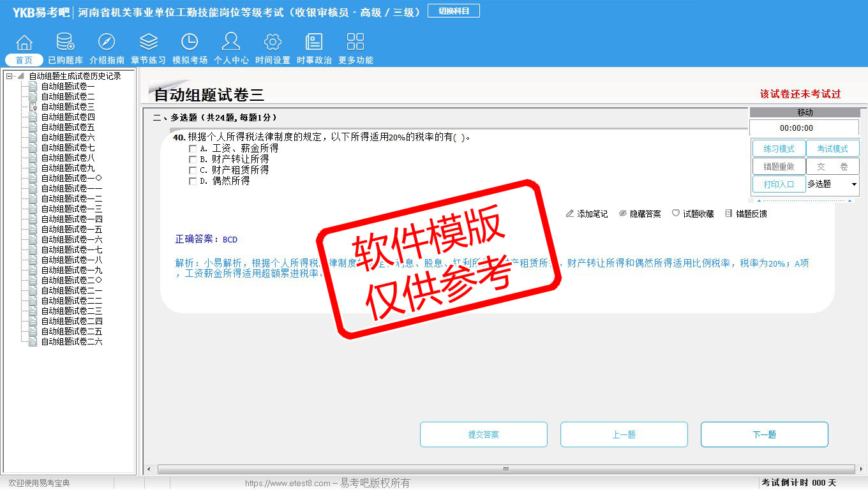868x490 pixels.
Task: Go to previous question with 上一题
Action: [624, 434]
